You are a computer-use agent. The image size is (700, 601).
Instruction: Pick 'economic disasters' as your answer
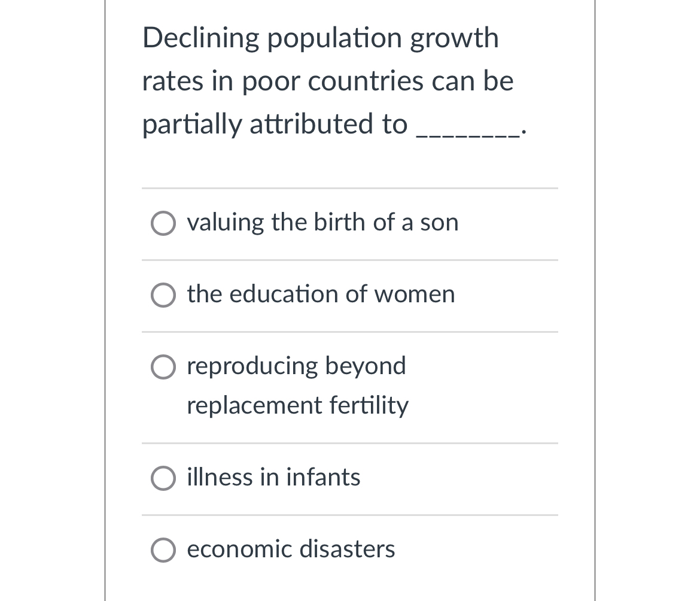[x=291, y=550]
